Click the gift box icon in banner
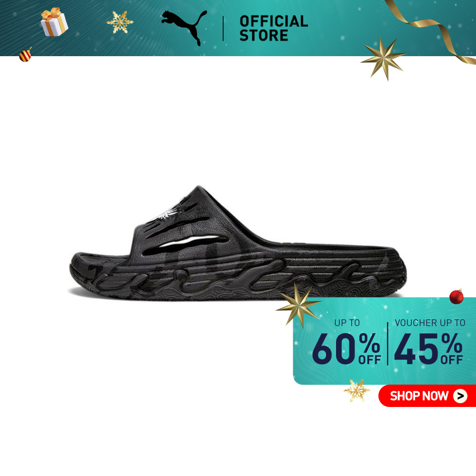 tap(54, 22)
